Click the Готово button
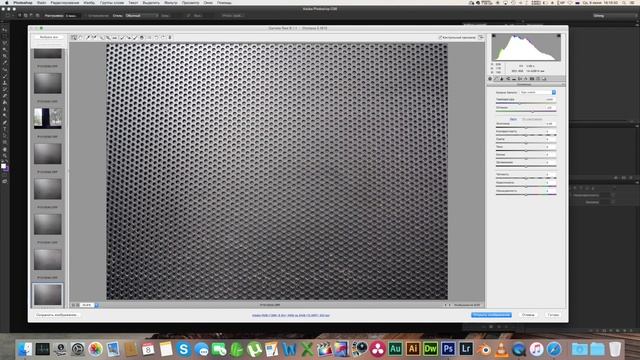 [x=553, y=315]
